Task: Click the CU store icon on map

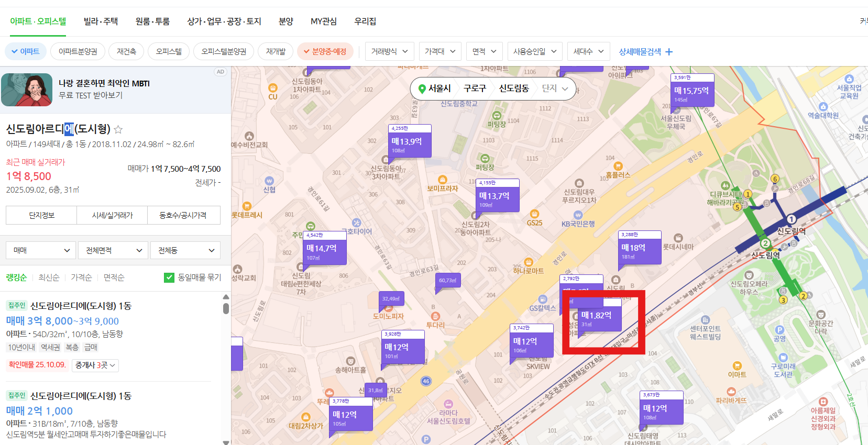Action: pyautogui.click(x=272, y=88)
